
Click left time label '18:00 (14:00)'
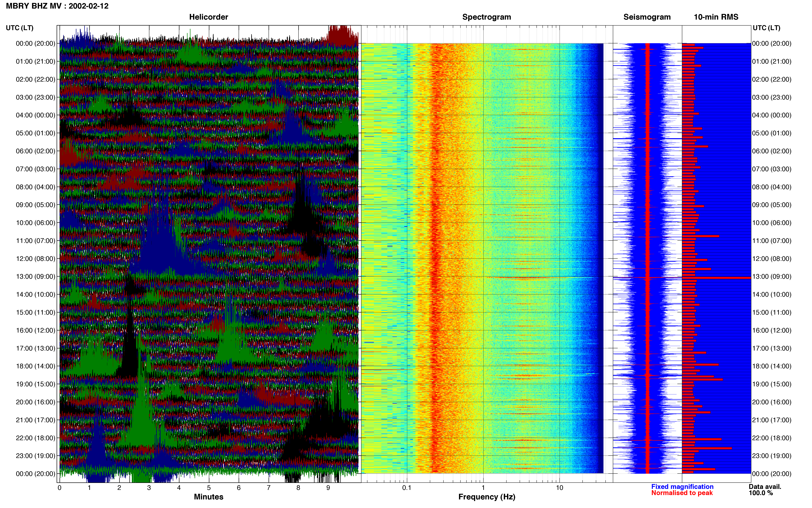(x=36, y=366)
